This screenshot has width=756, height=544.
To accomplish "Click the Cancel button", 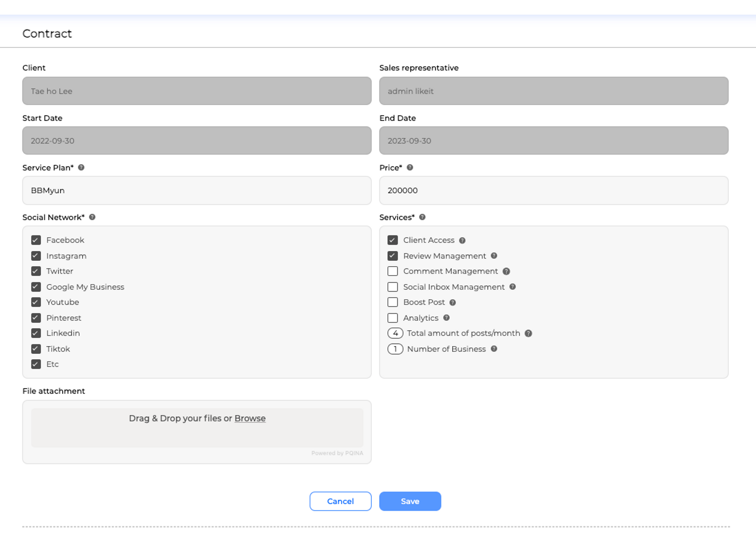I will [340, 501].
